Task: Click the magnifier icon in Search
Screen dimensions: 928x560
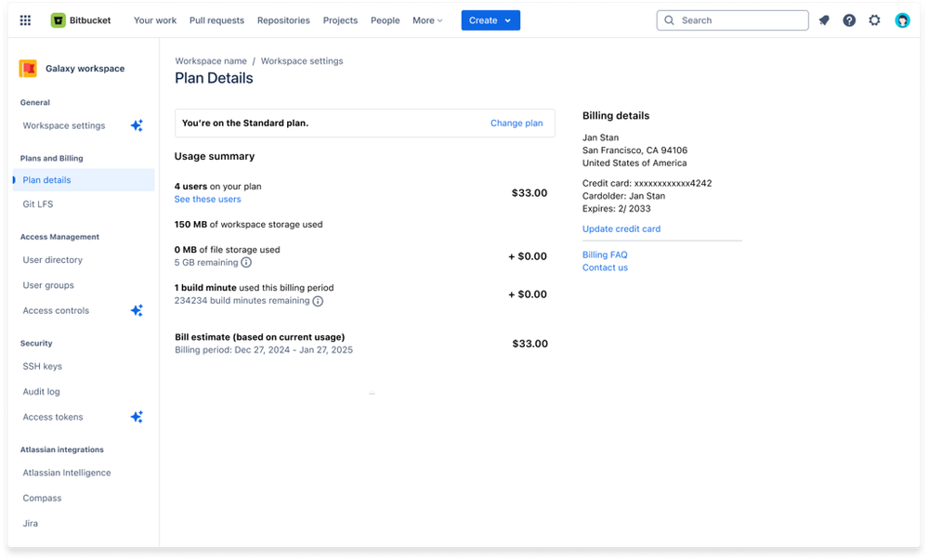Action: coord(670,20)
